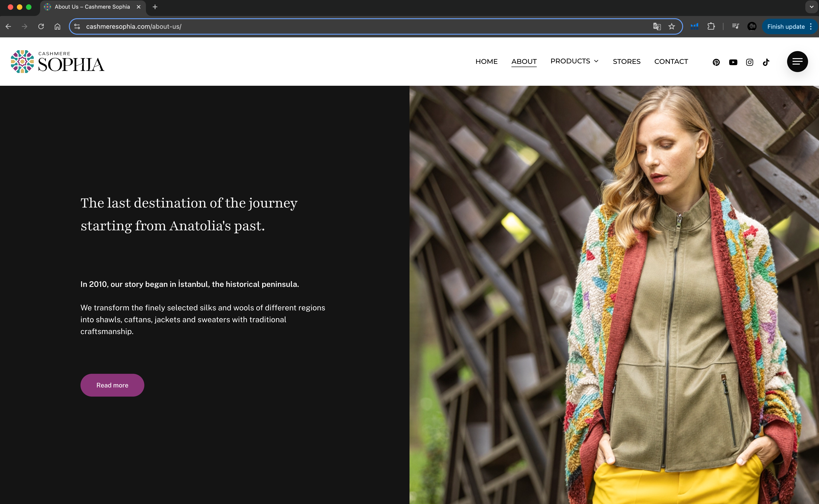Close the About Us tab
This screenshot has height=504, width=819.
139,7
